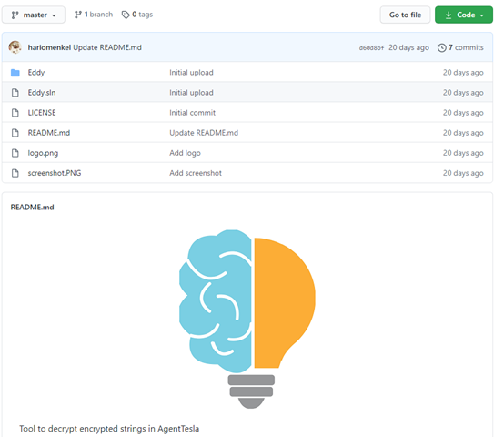The image size is (504, 437).
Task: Click the brain lightbulb logo image
Action: click(247, 319)
